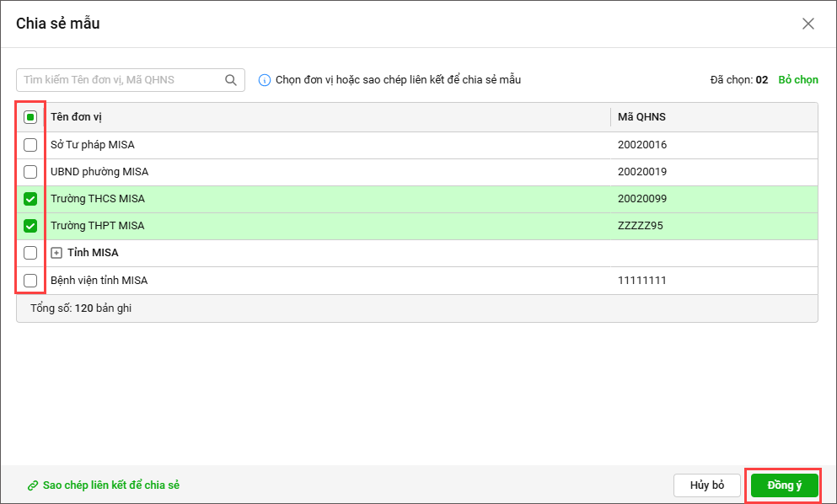Image resolution: width=837 pixels, height=504 pixels.
Task: Click the Hủy bỏ button
Action: click(x=706, y=485)
